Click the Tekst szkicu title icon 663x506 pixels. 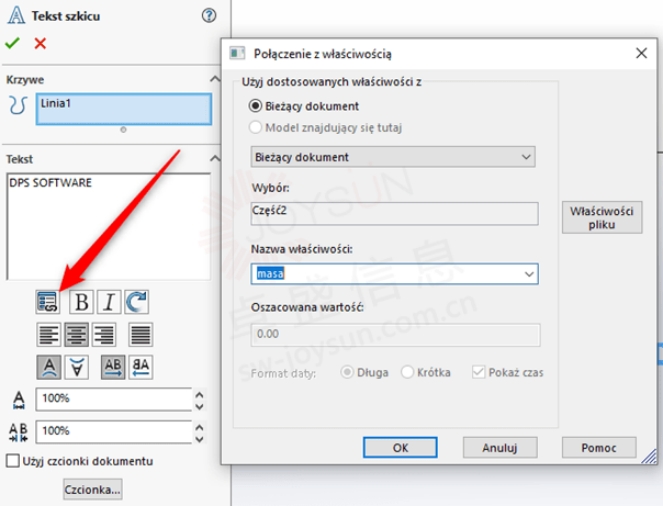click(16, 15)
